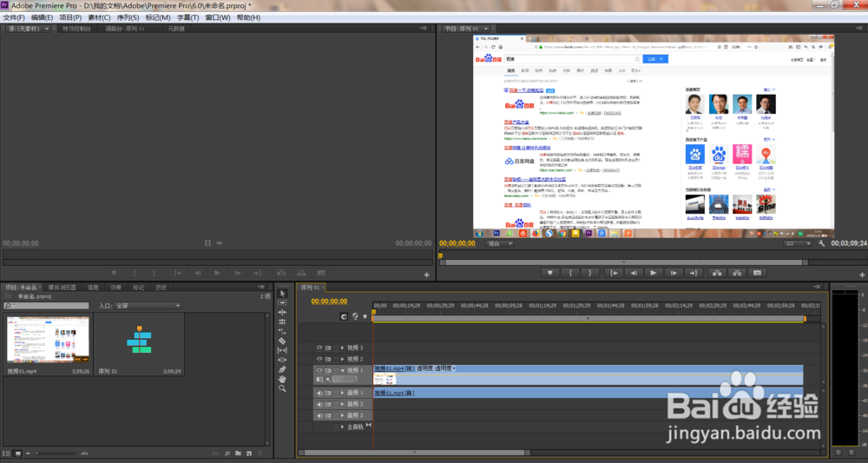Screen dimensions: 868x463
Task: Collapse the 视频 1 track
Action: (x=343, y=371)
